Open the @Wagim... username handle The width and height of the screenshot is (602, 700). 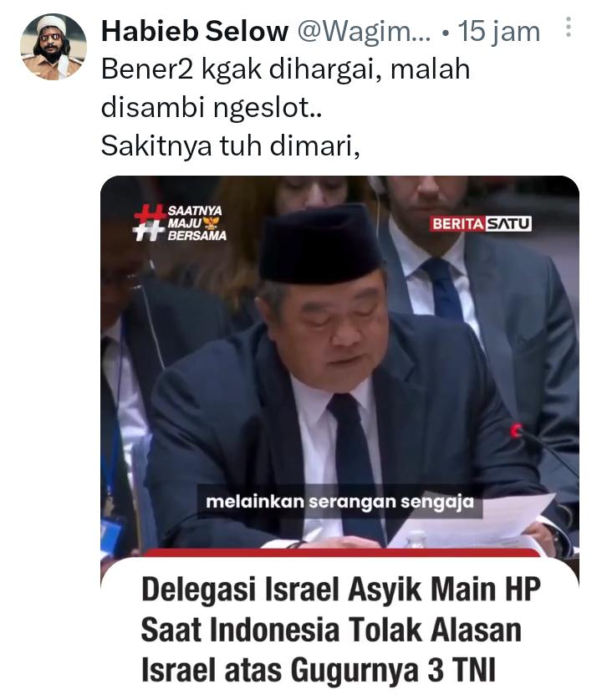click(365, 31)
